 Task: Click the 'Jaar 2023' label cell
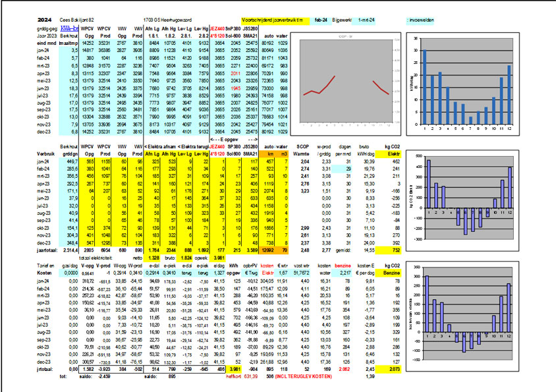(x=47, y=36)
